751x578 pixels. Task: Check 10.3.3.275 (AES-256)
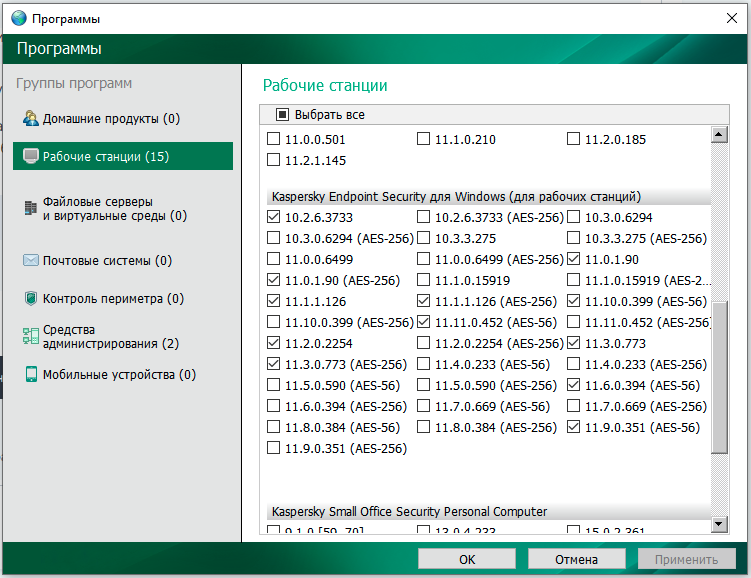pos(573,238)
